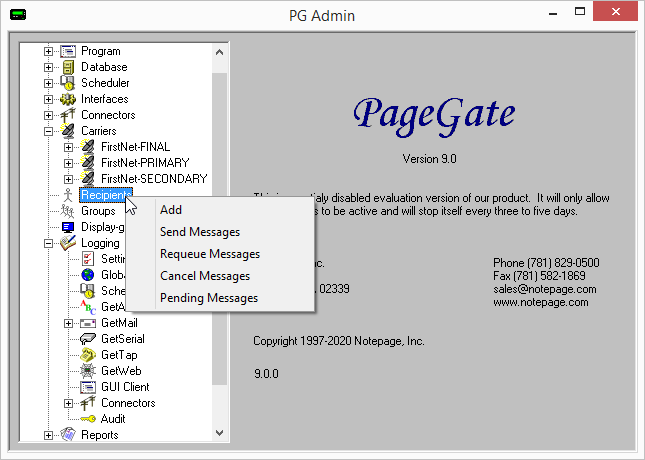Image resolution: width=645 pixels, height=460 pixels.
Task: Click the FirstNet-PRIMARY carrier icon
Action: [x=88, y=163]
